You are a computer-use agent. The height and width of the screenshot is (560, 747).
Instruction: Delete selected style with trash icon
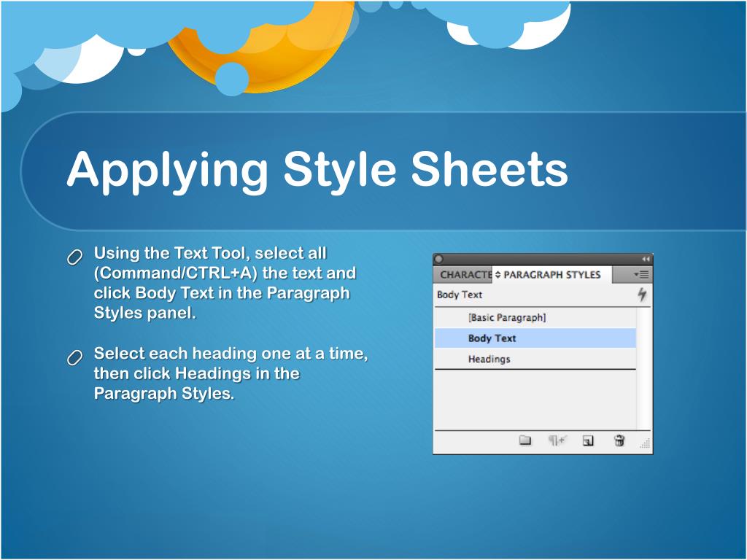(x=619, y=440)
